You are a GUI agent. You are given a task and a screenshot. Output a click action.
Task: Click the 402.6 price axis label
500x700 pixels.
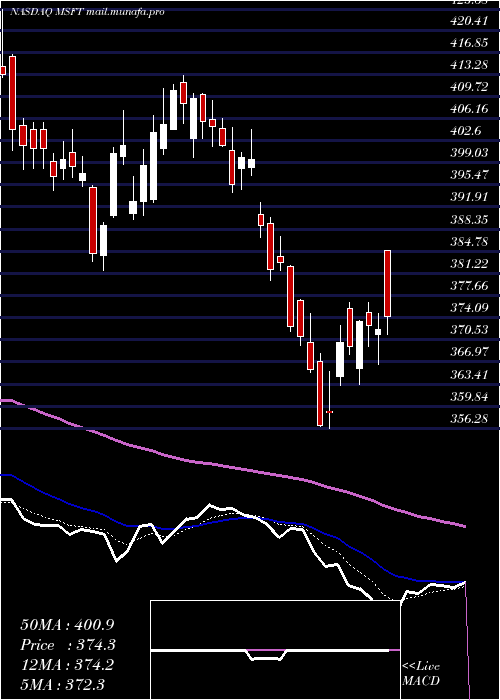[x=466, y=131]
